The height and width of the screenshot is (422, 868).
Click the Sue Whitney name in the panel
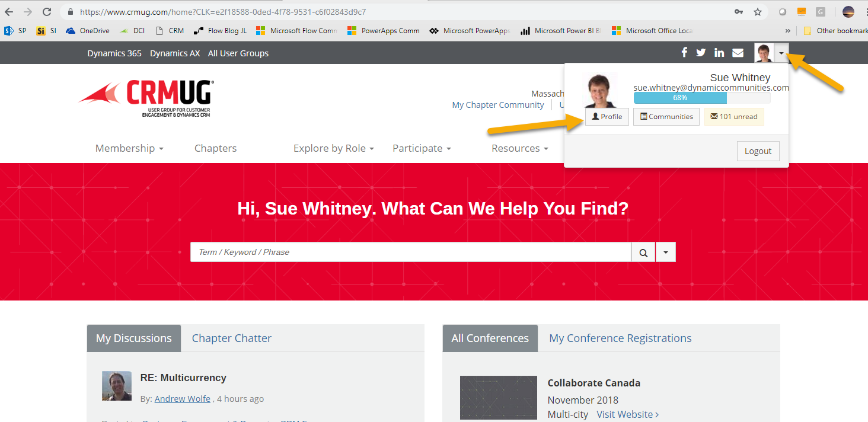[740, 78]
